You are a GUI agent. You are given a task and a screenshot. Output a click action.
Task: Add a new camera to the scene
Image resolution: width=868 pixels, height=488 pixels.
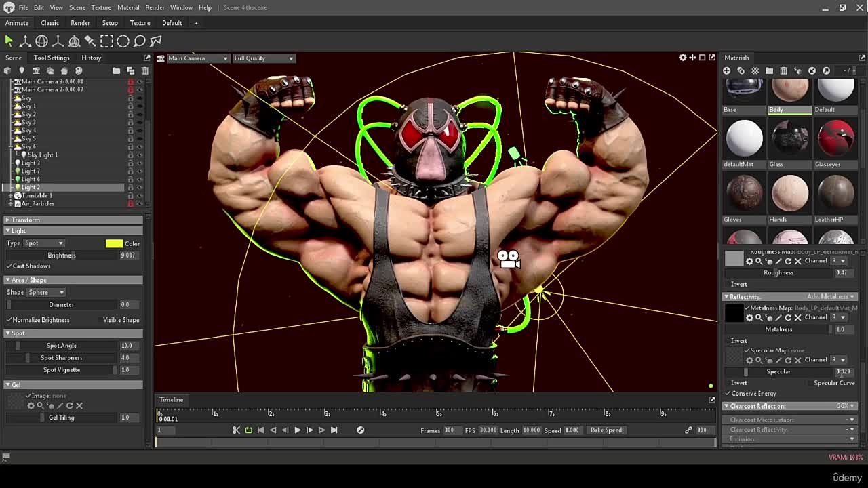click(36, 70)
